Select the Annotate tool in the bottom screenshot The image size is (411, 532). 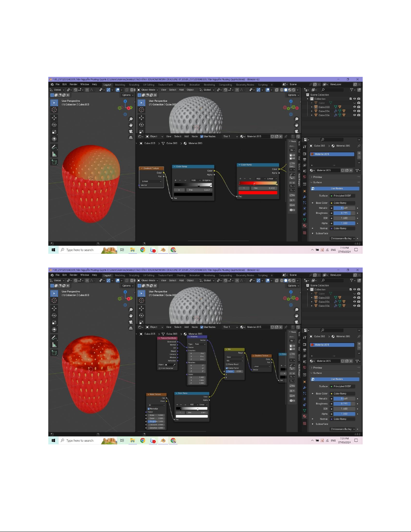coord(54,338)
